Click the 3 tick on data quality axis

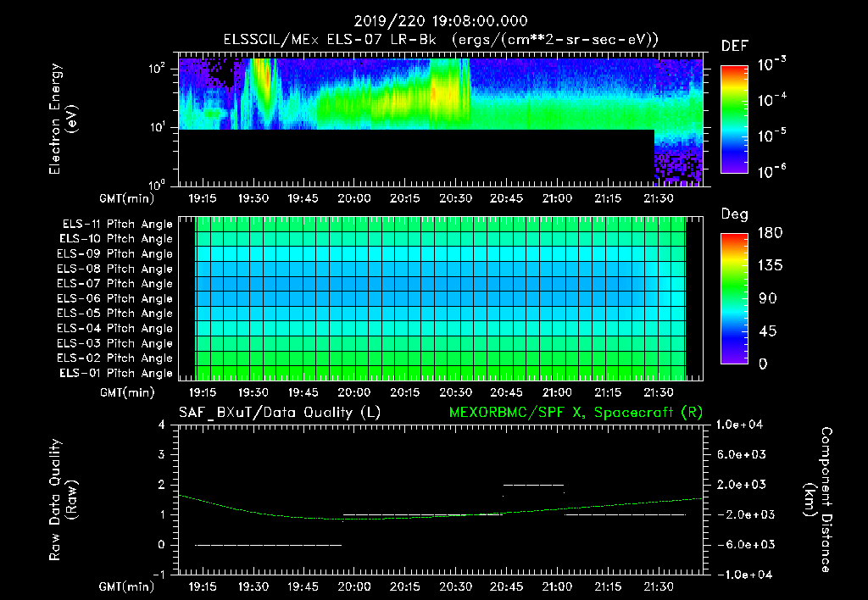click(162, 454)
